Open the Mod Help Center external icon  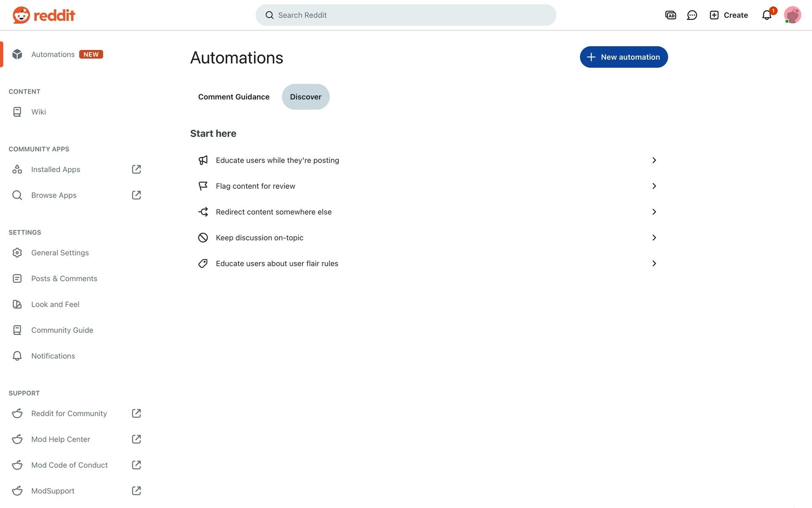(136, 439)
